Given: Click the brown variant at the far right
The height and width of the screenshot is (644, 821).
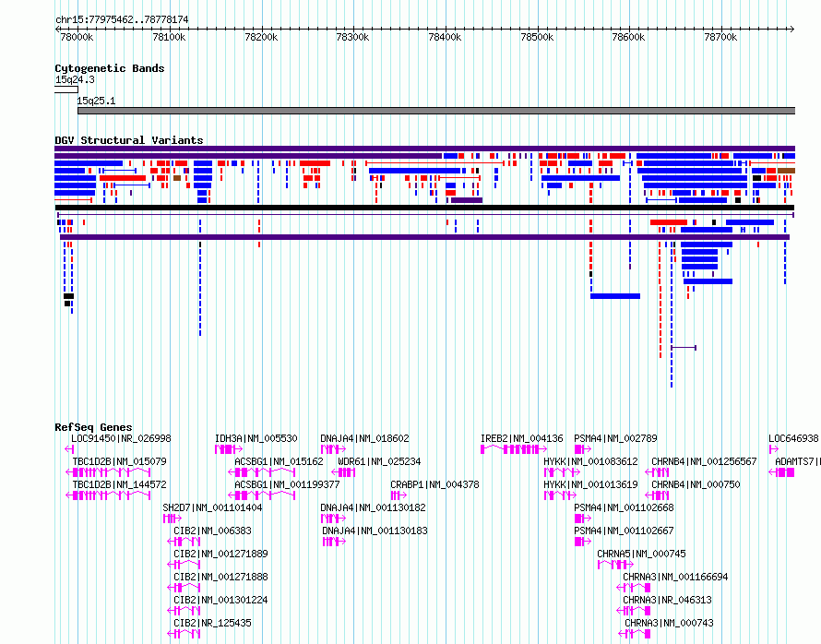Looking at the screenshot, I should point(787,171).
